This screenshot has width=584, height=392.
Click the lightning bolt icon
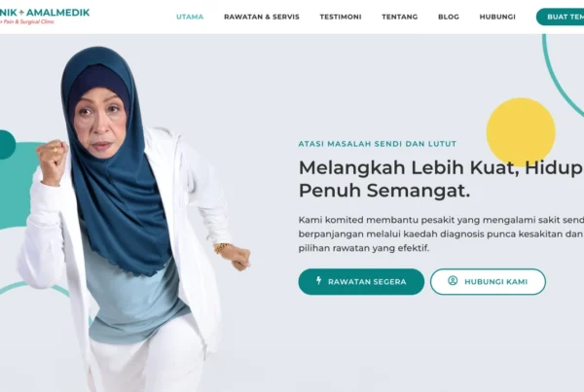[x=319, y=281]
